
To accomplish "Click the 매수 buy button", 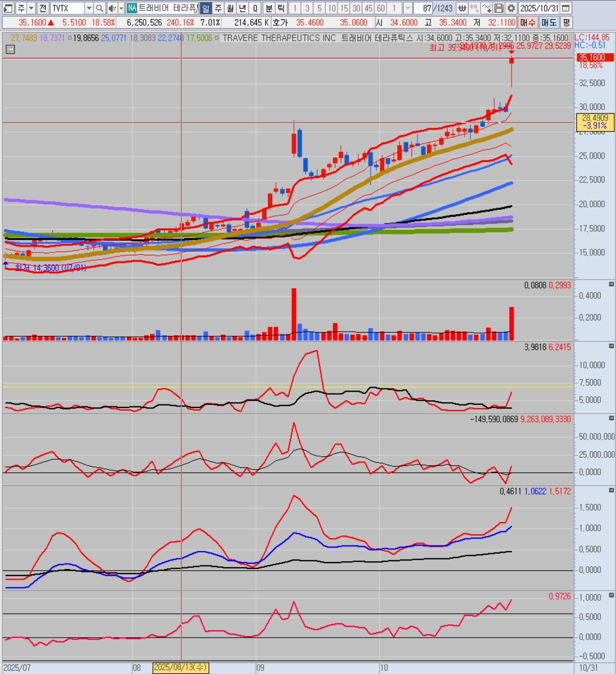I will (528, 22).
